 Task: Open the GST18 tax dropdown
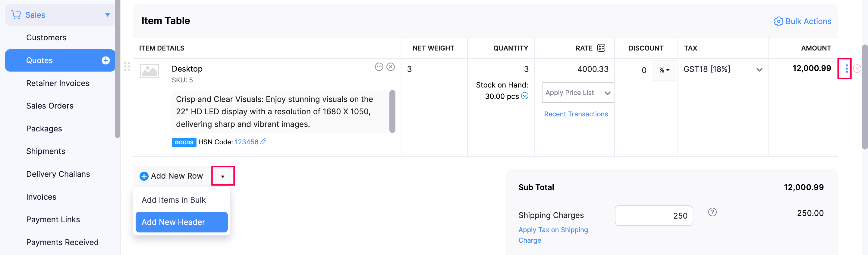pyautogui.click(x=759, y=70)
